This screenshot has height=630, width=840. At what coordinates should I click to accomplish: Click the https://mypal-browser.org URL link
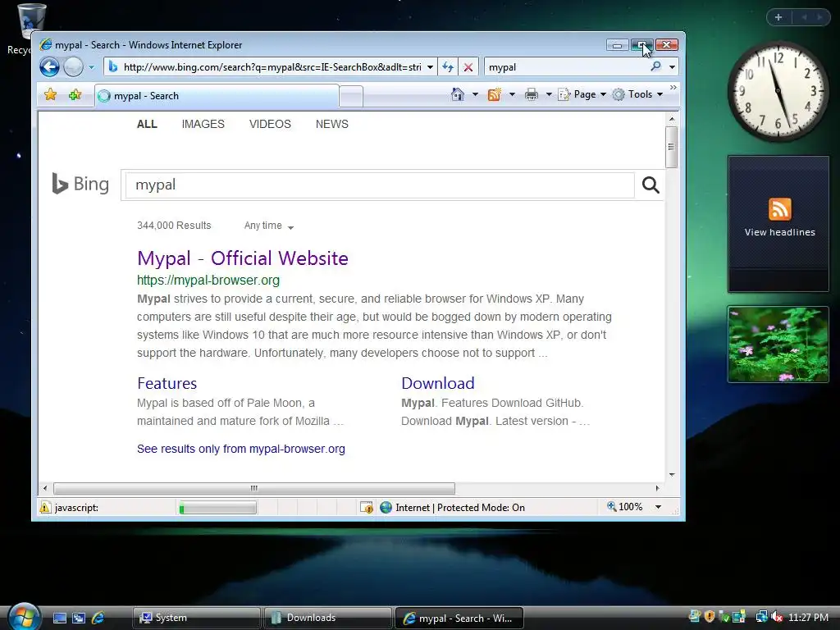208,281
